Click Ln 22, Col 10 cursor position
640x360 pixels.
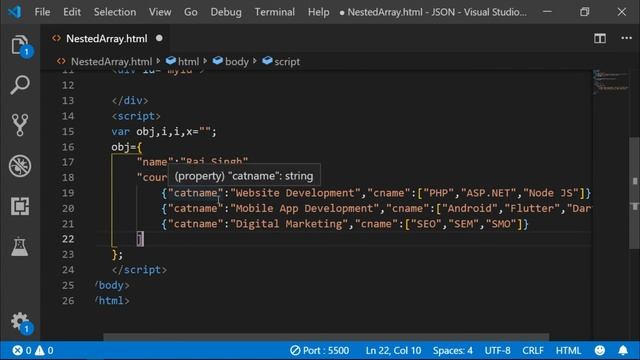point(393,350)
